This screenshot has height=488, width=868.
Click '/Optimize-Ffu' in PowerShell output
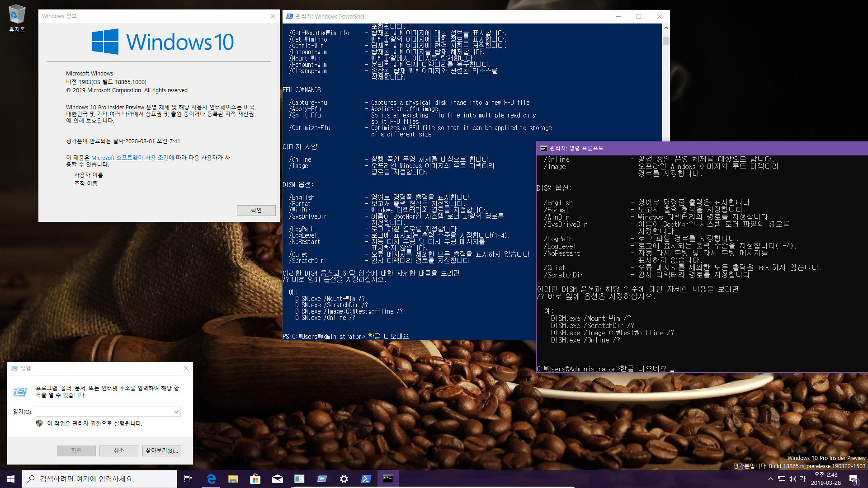pos(310,128)
